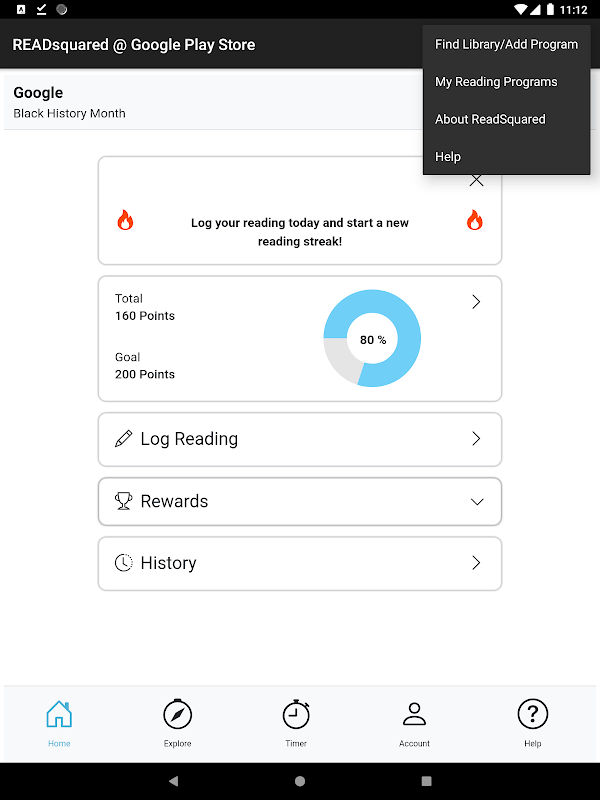Click the 80% progress donut chart

pyautogui.click(x=372, y=339)
